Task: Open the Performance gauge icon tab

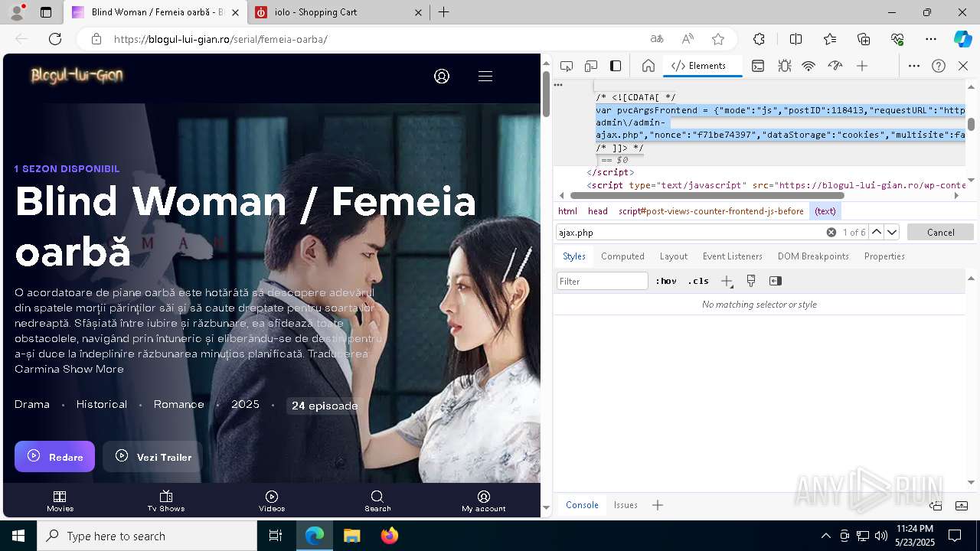Action: click(835, 66)
